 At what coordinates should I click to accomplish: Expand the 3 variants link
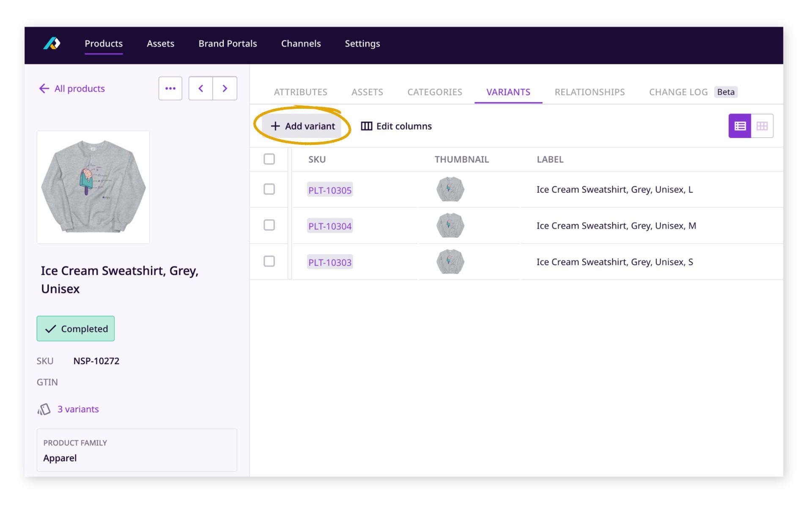pos(78,409)
